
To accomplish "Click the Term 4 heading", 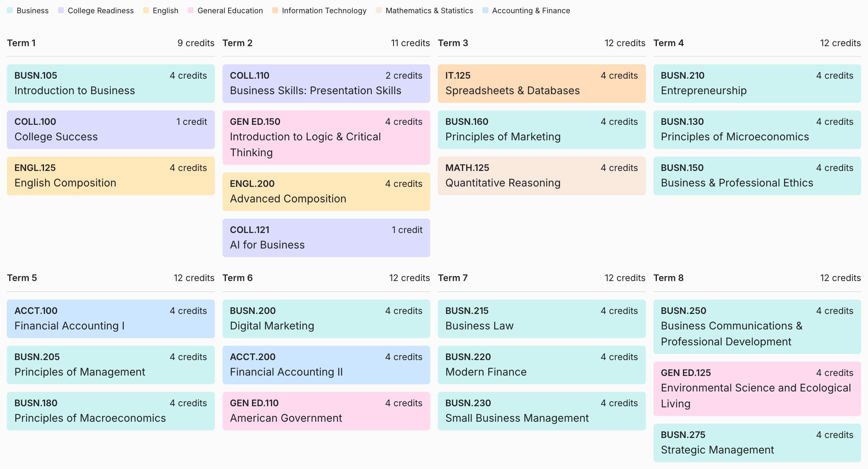I will (669, 43).
